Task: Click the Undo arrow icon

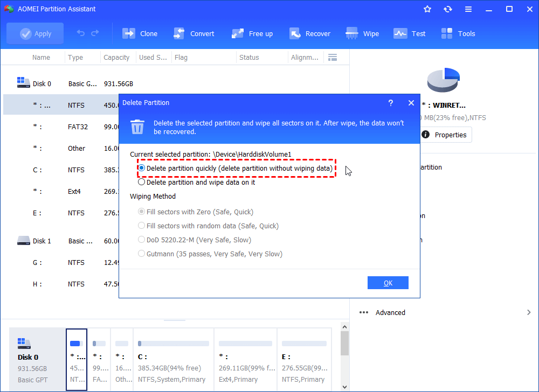Action: coord(80,33)
